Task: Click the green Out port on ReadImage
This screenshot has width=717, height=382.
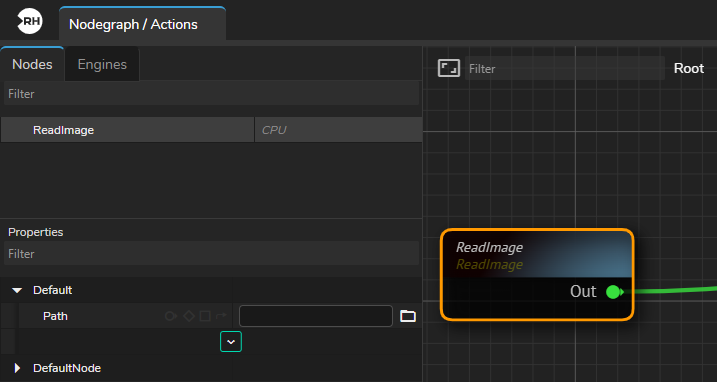Action: pyautogui.click(x=614, y=291)
